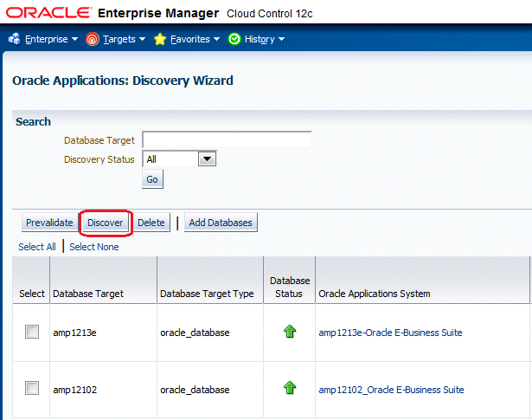
Task: Click the Enterprise menu icon
Action: (15, 39)
